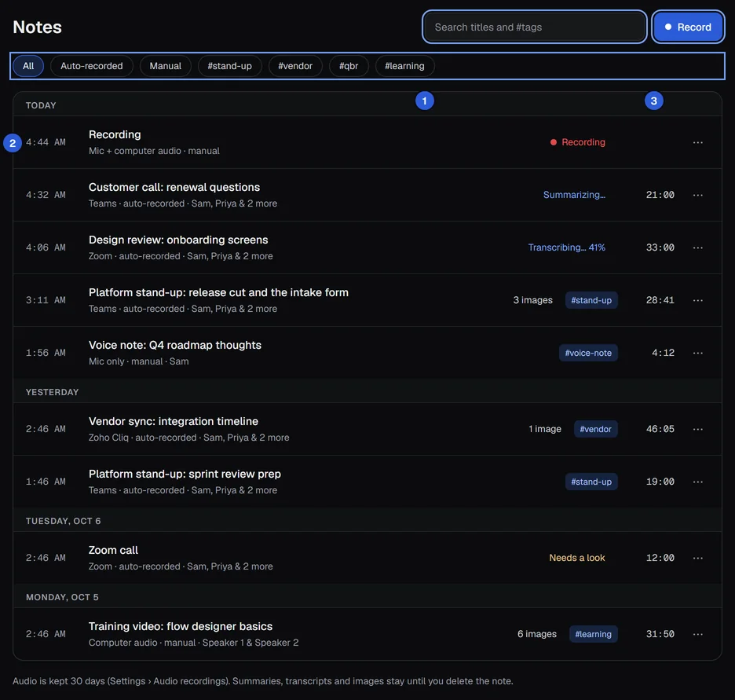The width and height of the screenshot is (735, 700).
Task: Open Training video: flow designer basics
Action: pyautogui.click(x=181, y=626)
